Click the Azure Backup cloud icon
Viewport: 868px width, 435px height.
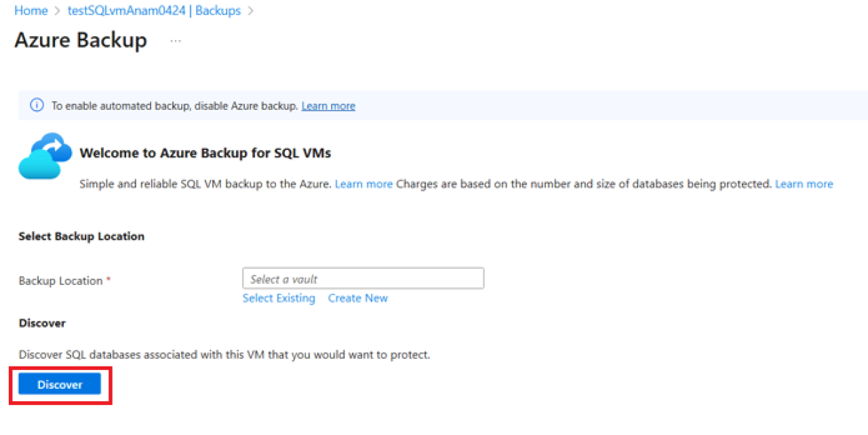pos(45,156)
